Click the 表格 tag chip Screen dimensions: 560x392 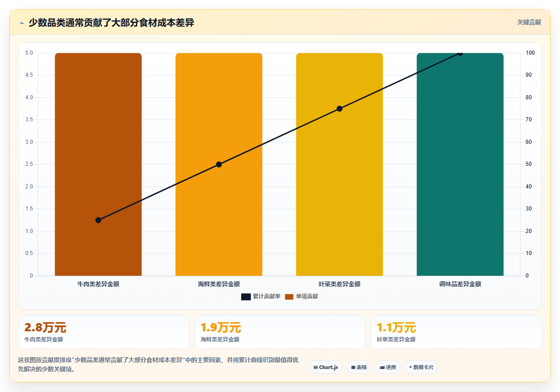pyautogui.click(x=359, y=367)
